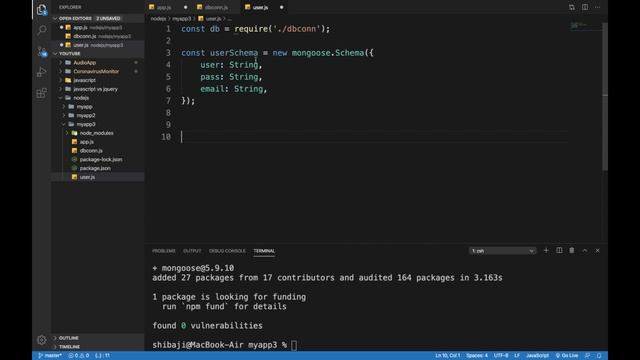Expand the OUTLINE section
The width and height of the screenshot is (640, 360).
98,338
